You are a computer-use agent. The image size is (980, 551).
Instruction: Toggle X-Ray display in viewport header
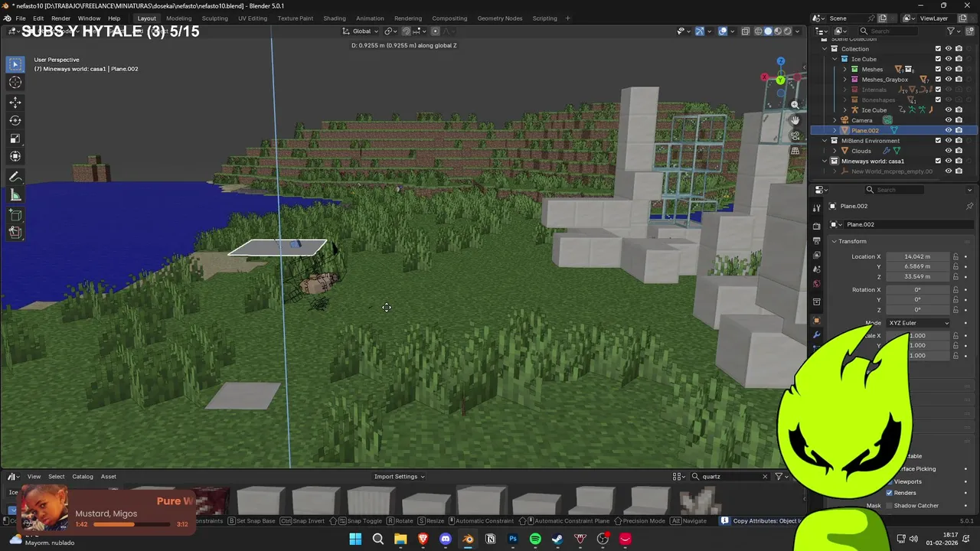pos(745,31)
